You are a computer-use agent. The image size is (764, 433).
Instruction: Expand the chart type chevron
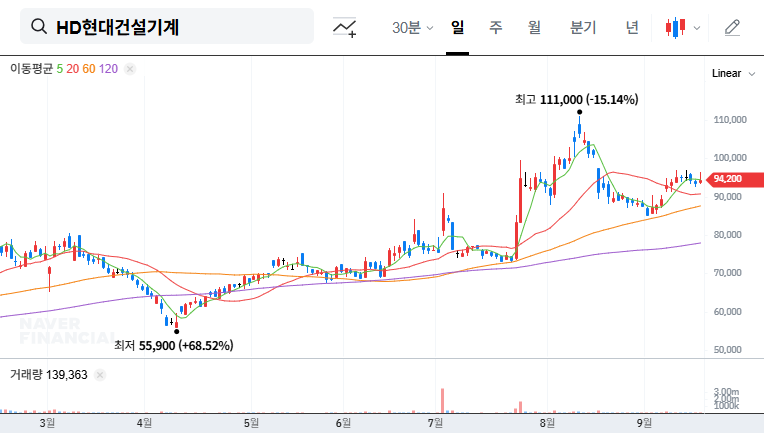point(697,28)
